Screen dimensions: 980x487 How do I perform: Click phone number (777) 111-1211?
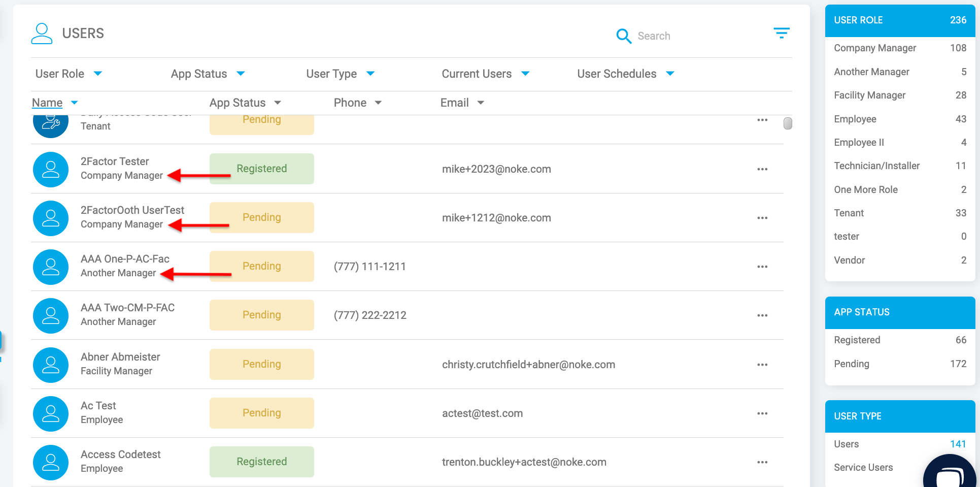coord(370,267)
